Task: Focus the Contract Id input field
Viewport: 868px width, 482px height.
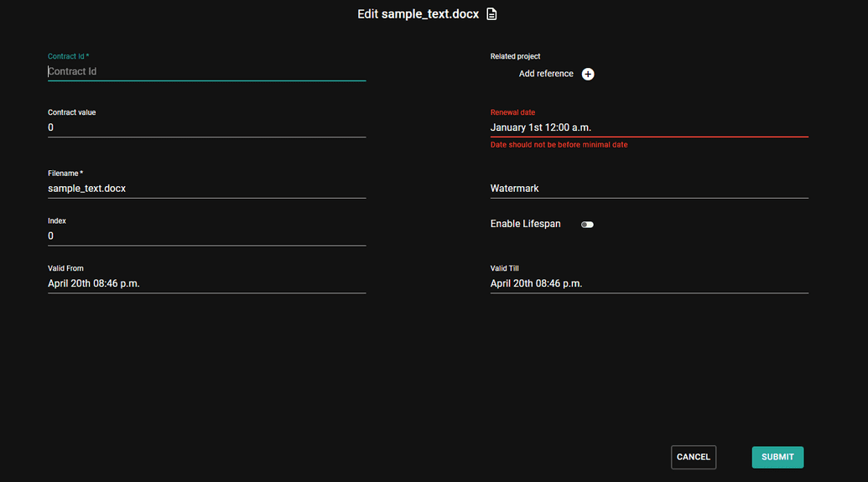Action: (206, 71)
